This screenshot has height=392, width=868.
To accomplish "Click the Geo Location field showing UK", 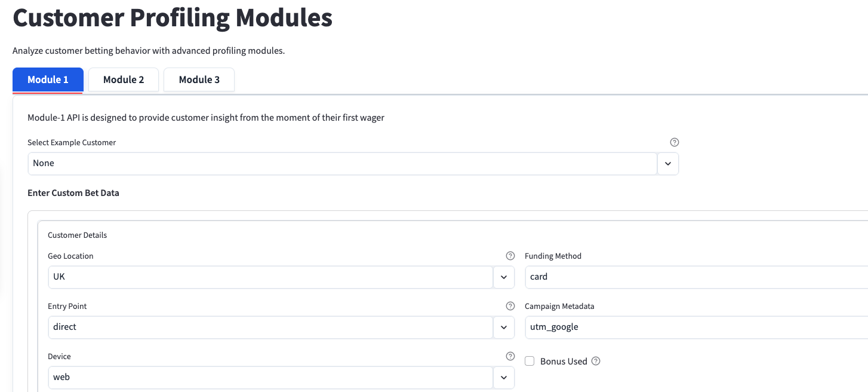I will (270, 277).
